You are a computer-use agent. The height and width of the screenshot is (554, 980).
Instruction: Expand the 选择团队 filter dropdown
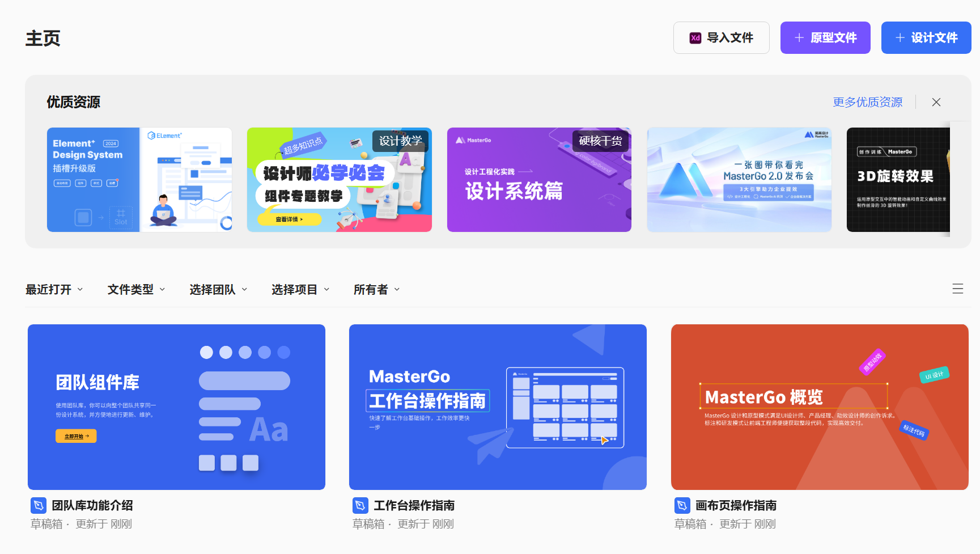pyautogui.click(x=218, y=290)
